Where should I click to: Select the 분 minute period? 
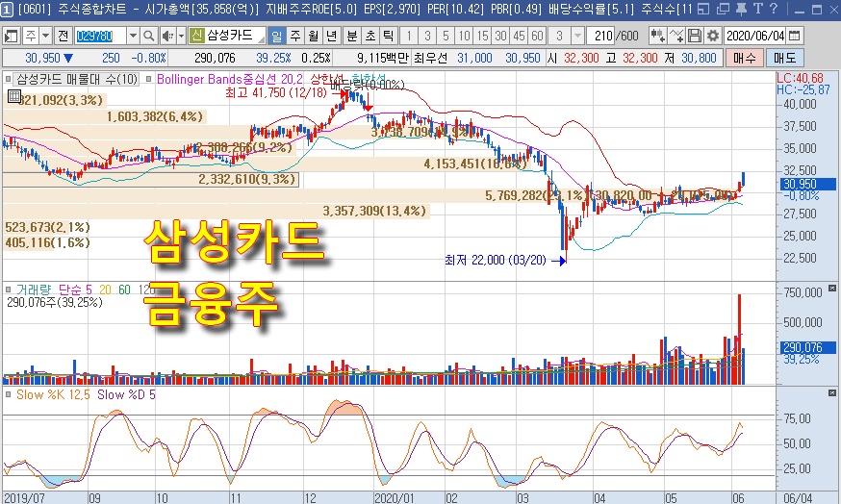click(x=352, y=36)
